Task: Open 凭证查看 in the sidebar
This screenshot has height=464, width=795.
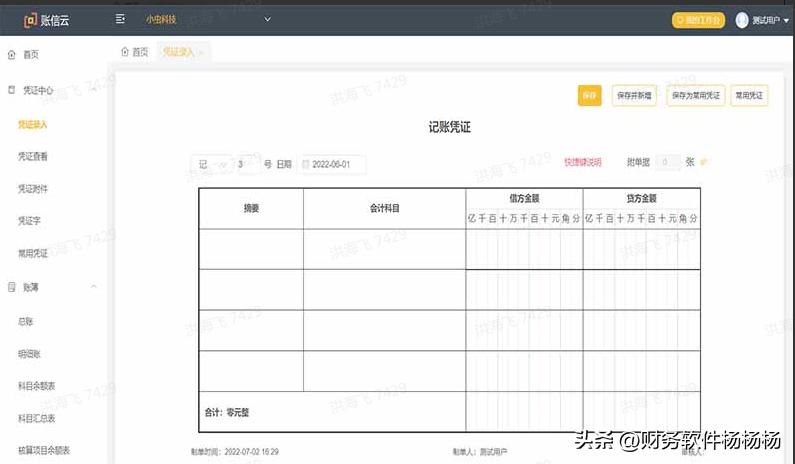Action: point(32,157)
